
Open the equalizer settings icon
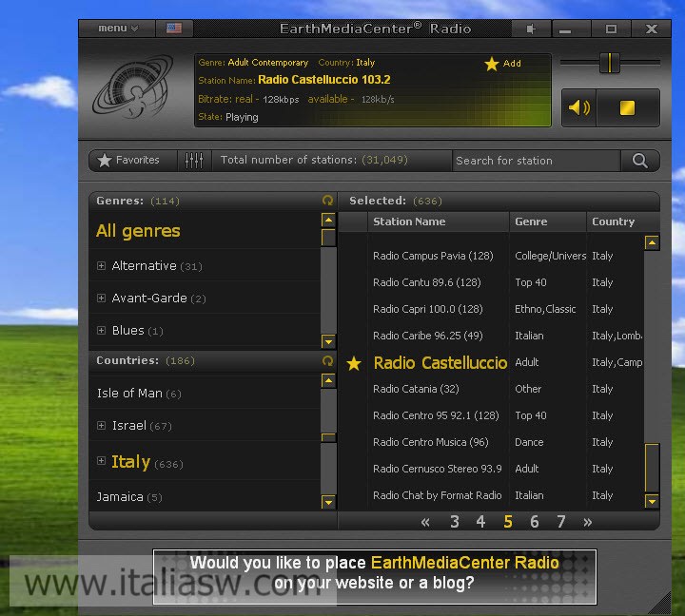[x=194, y=161]
